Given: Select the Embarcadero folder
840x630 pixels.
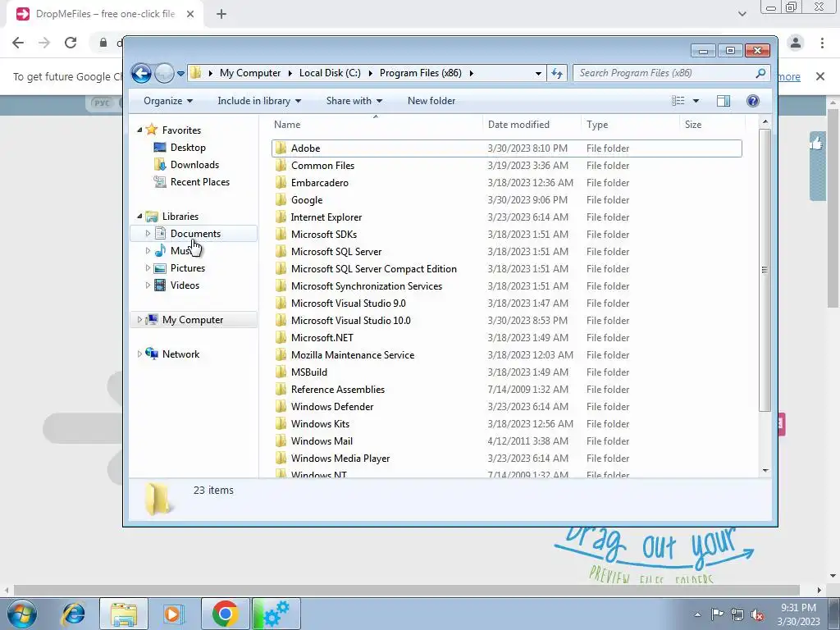Looking at the screenshot, I should coord(320,183).
